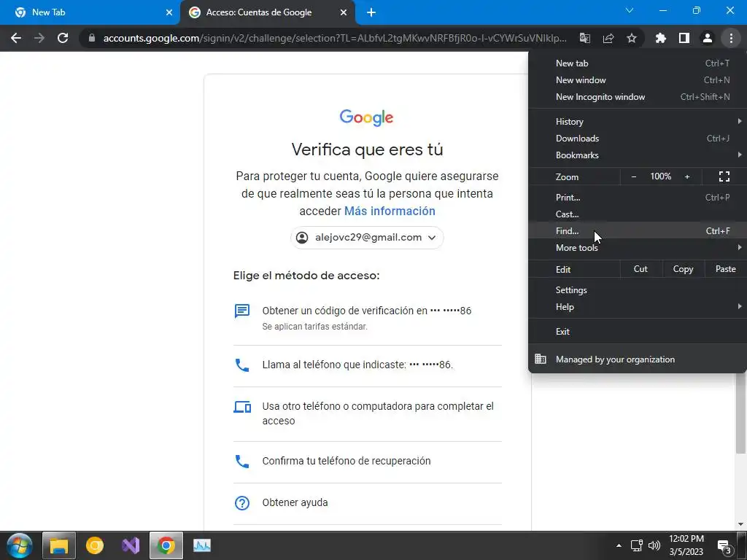
Task: Click the lock icon in address bar
Action: pyautogui.click(x=92, y=38)
